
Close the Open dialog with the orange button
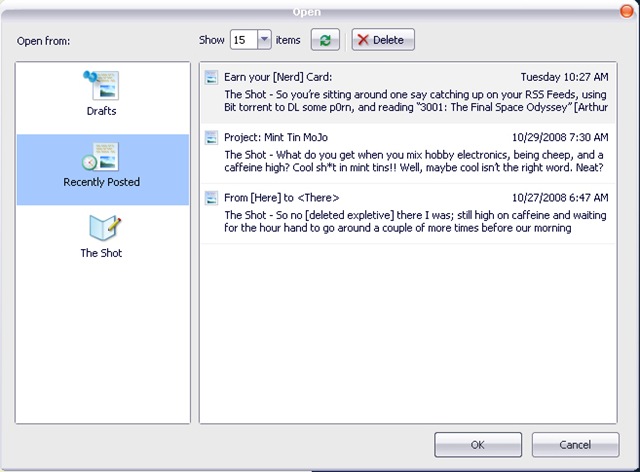click(x=627, y=11)
